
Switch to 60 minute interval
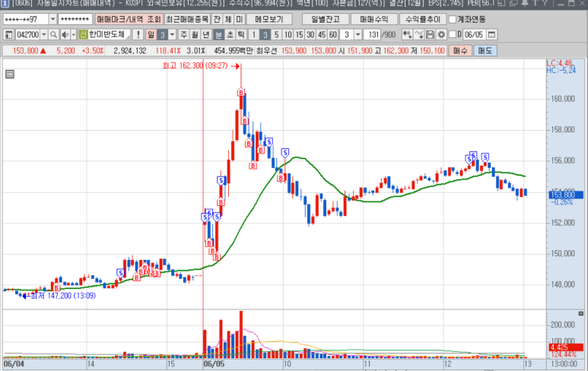point(332,35)
